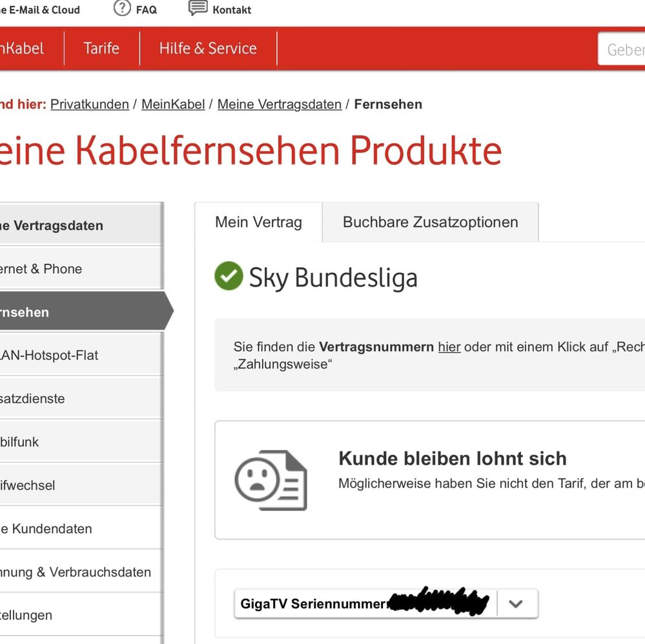Select Meine Vertragsdaten sidebar header
The width and height of the screenshot is (645, 644).
click(81, 225)
